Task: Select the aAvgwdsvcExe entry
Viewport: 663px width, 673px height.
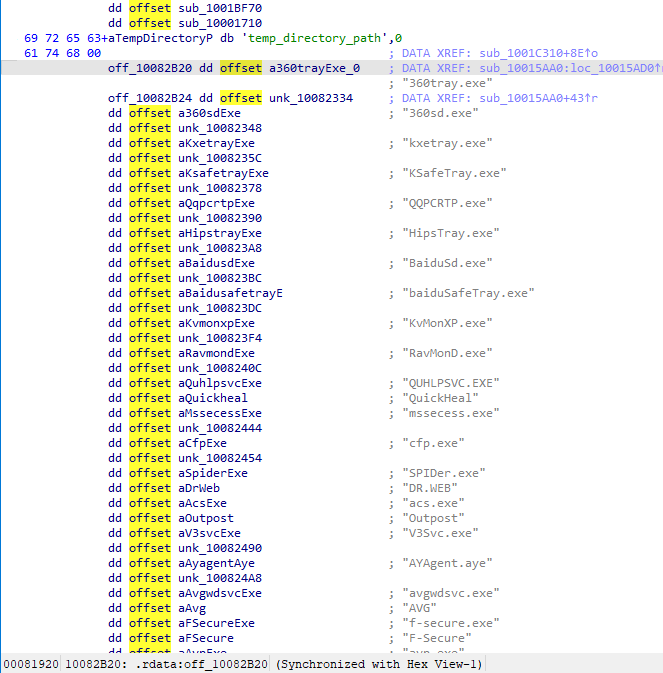Action: (x=220, y=594)
